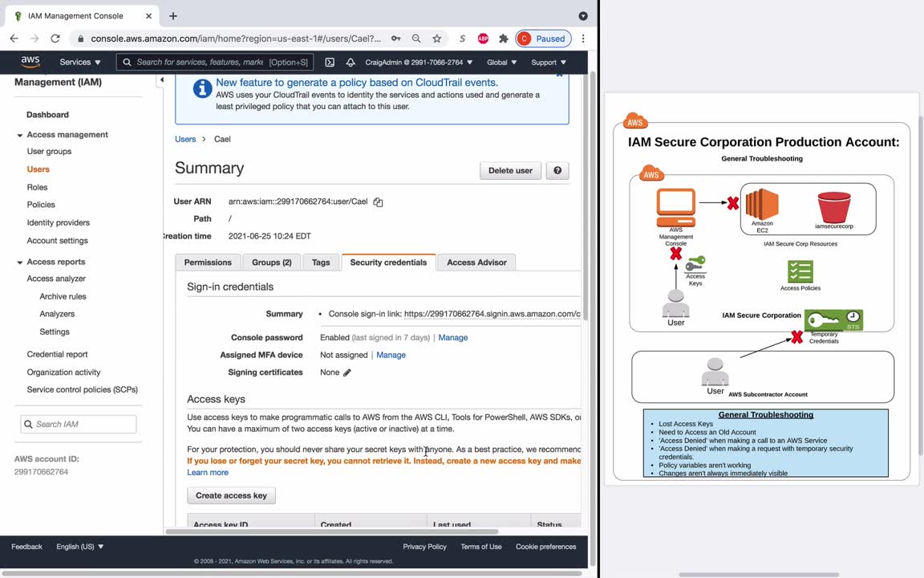The height and width of the screenshot is (578, 924).
Task: Close the IAM Management Console tab
Action: pos(148,16)
